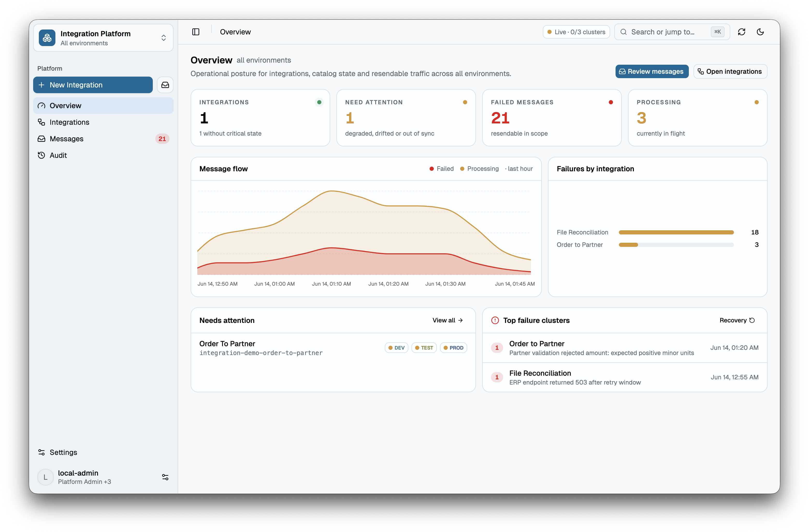Open Messages in the sidebar
Image resolution: width=809 pixels, height=532 pixels.
point(103,139)
